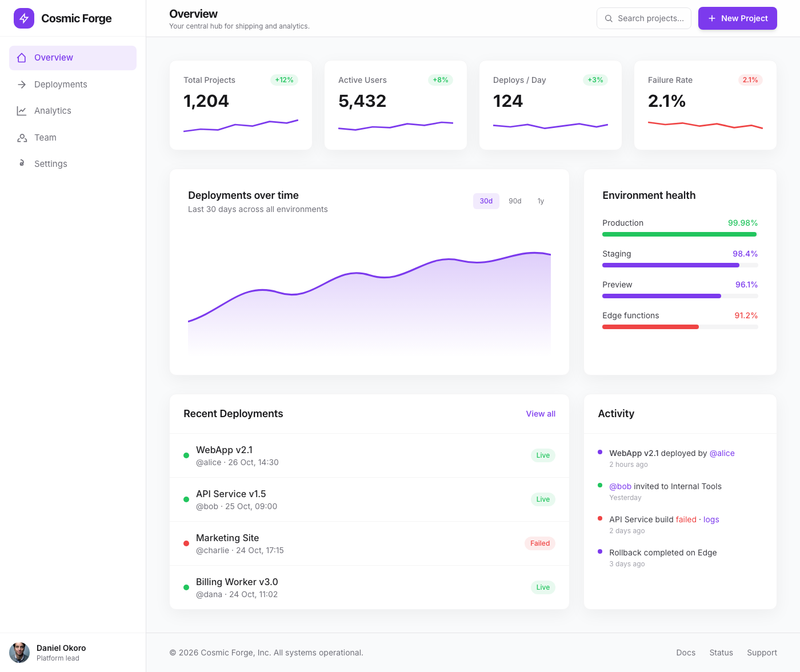The width and height of the screenshot is (800, 672).
Task: Select the Marketing Site deployment title
Action: coord(227,538)
